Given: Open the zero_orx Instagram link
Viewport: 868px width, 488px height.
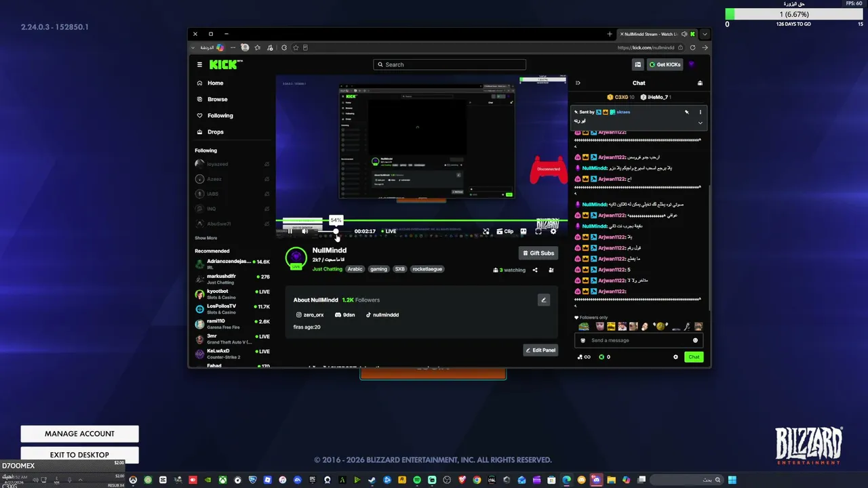Looking at the screenshot, I should click(x=310, y=314).
